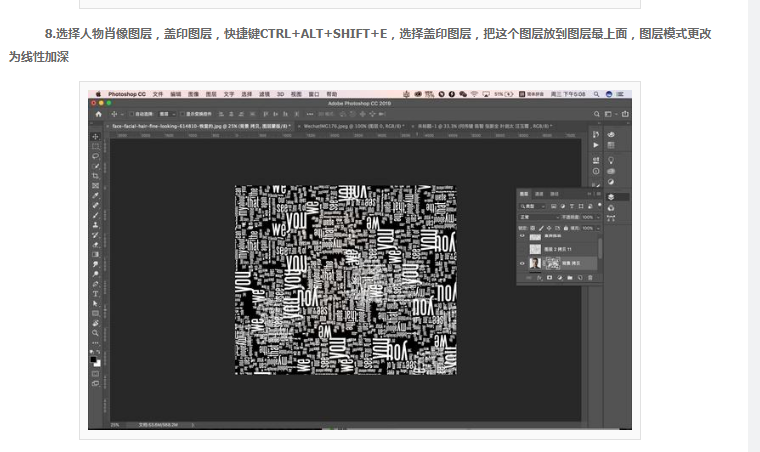
Task: Click the foreground color swatch
Action: point(93,359)
